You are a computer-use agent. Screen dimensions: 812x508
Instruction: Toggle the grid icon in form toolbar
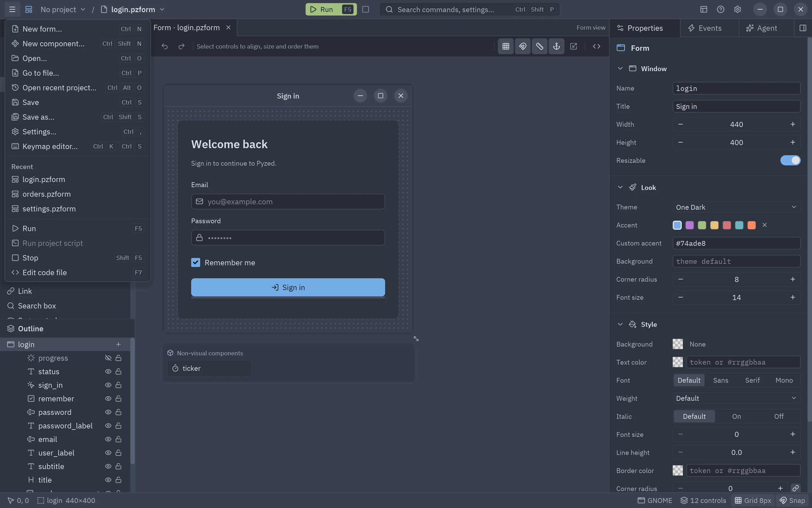pos(506,46)
